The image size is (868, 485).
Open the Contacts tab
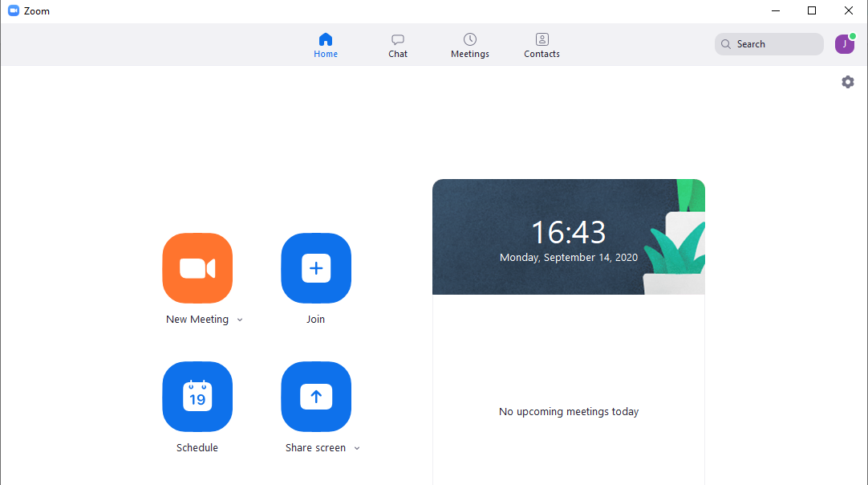pos(542,46)
